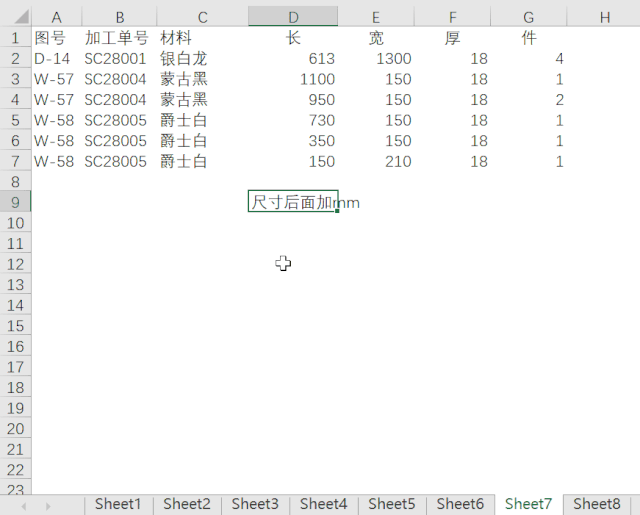Select cell with D-14
640x515 pixels.
pyautogui.click(x=57, y=58)
